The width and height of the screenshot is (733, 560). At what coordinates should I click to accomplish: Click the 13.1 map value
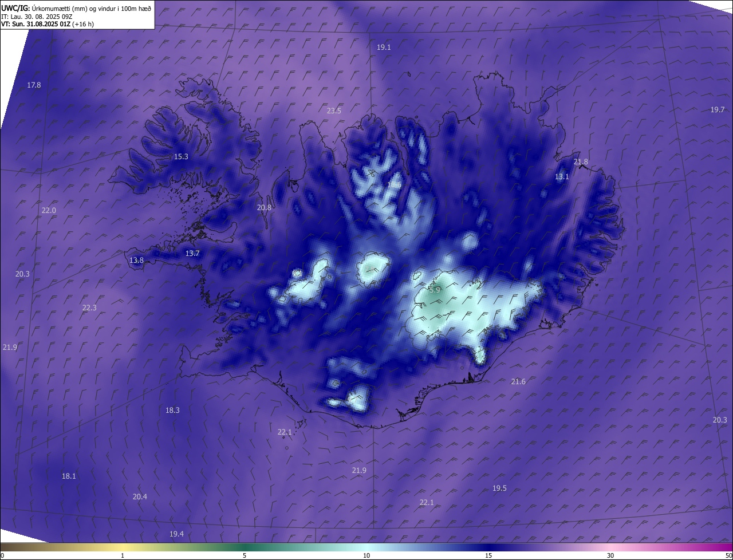point(562,177)
